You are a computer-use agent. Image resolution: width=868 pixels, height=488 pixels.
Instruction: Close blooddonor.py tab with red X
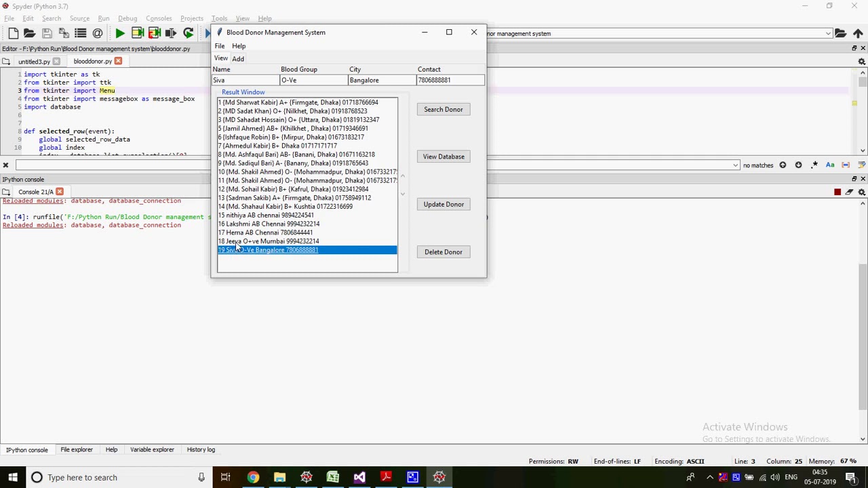pyautogui.click(x=118, y=61)
